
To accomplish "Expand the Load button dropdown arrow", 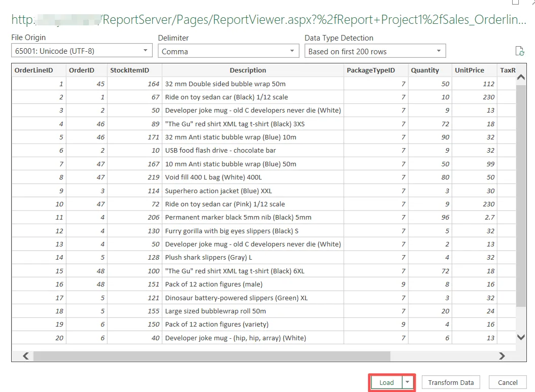I will click(408, 382).
